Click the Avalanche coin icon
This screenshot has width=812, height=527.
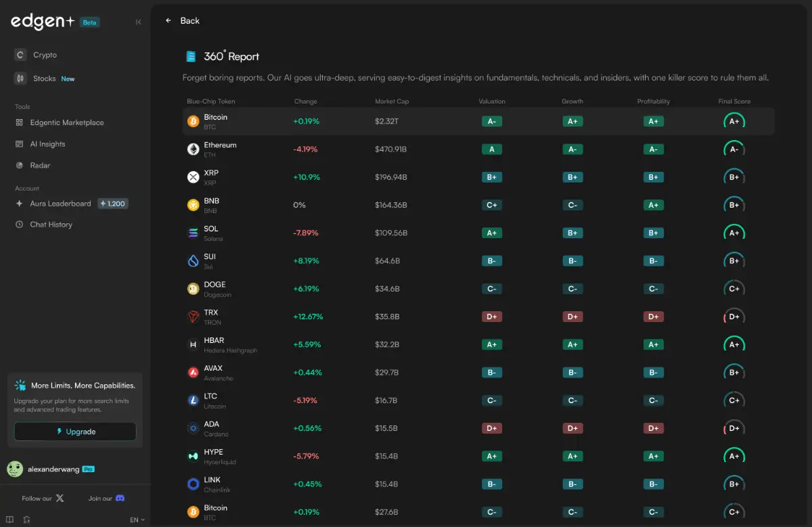click(x=193, y=372)
